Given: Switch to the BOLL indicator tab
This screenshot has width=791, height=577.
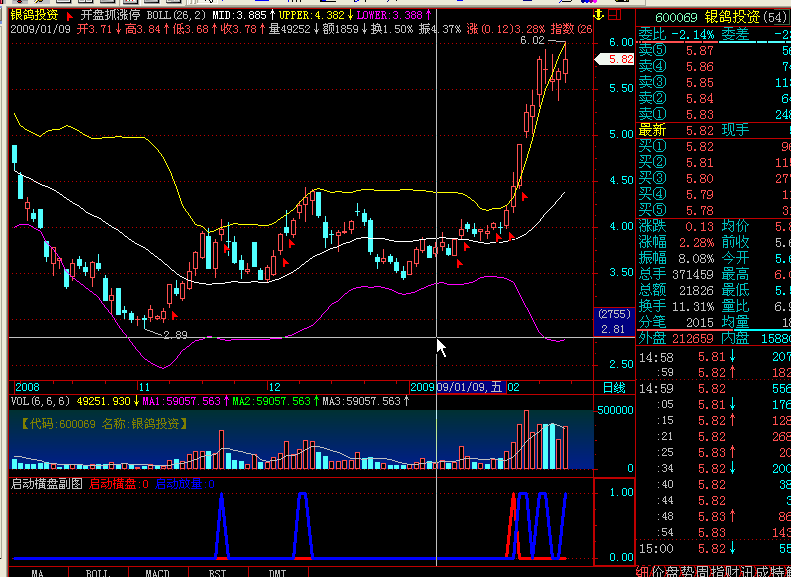Looking at the screenshot, I should point(98,572).
